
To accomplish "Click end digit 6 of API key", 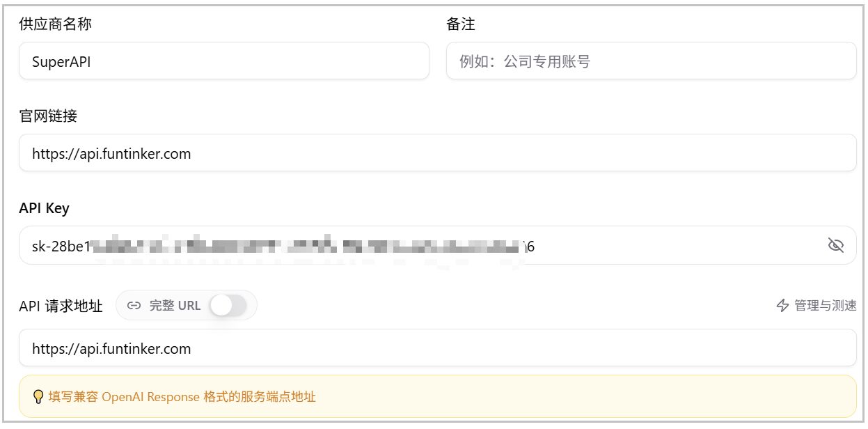I will coord(530,245).
